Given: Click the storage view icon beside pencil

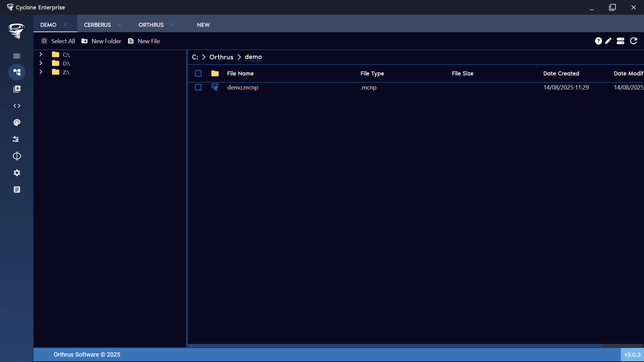Looking at the screenshot, I should click(x=621, y=41).
